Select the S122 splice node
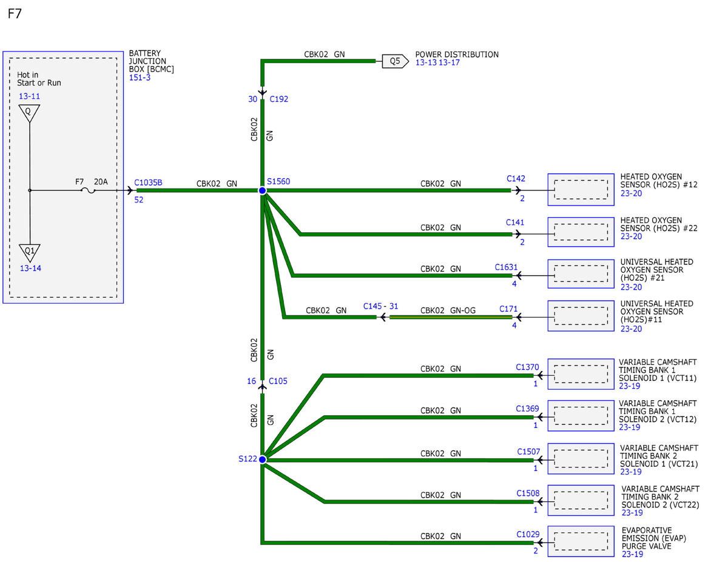Viewport: 728px width, 562px height. [263, 460]
